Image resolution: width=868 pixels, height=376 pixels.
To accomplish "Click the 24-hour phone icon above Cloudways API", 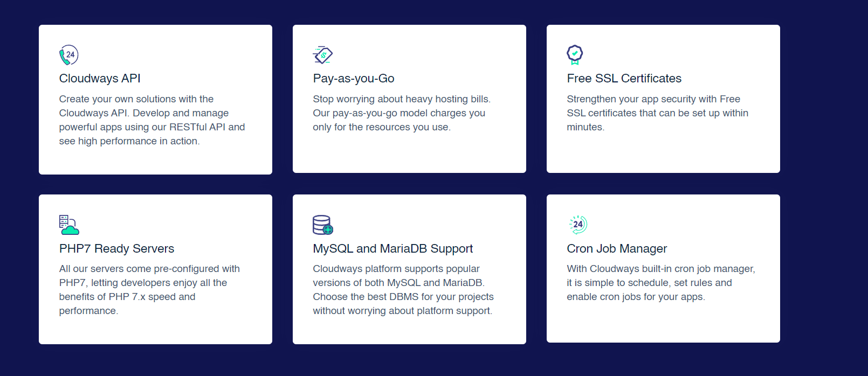I will pos(69,55).
